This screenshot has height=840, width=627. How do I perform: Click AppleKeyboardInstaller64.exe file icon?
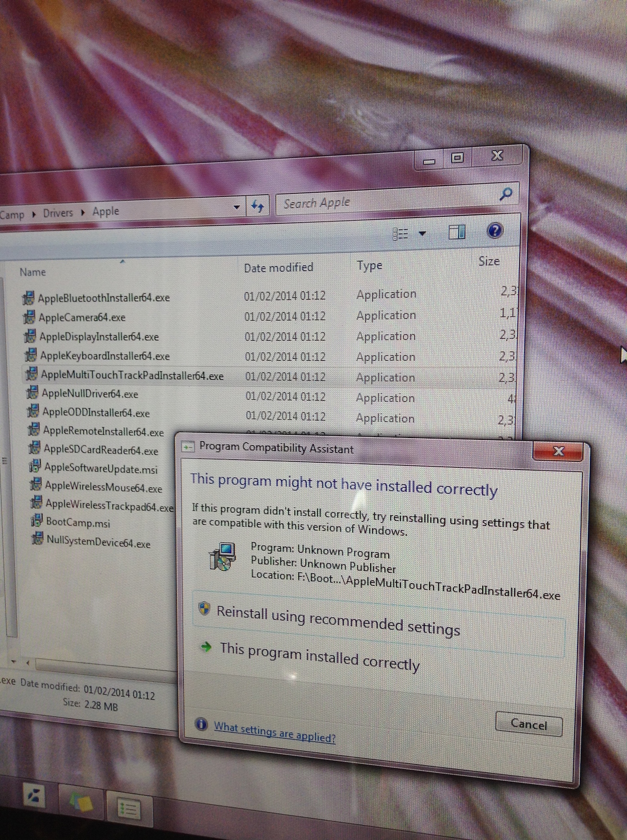[x=30, y=355]
